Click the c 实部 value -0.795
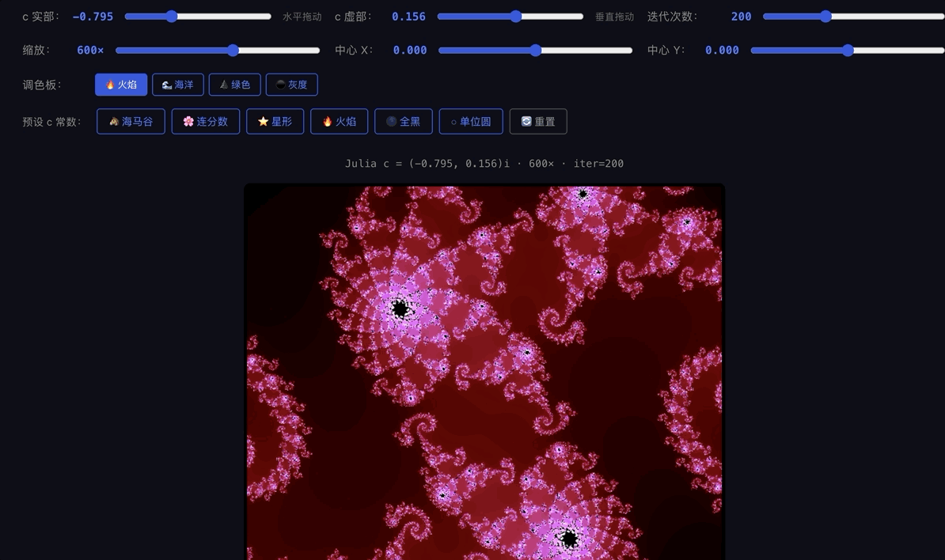The image size is (945, 560). [93, 17]
